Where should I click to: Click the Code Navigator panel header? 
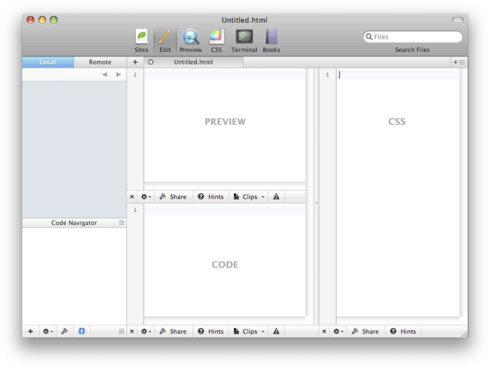(74, 223)
